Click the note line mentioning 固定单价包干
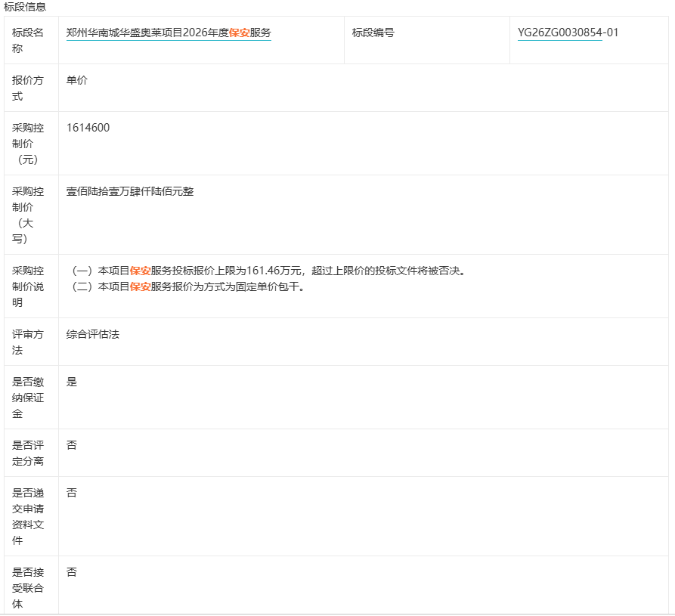Screen dimensions: 675x616 [x=187, y=286]
